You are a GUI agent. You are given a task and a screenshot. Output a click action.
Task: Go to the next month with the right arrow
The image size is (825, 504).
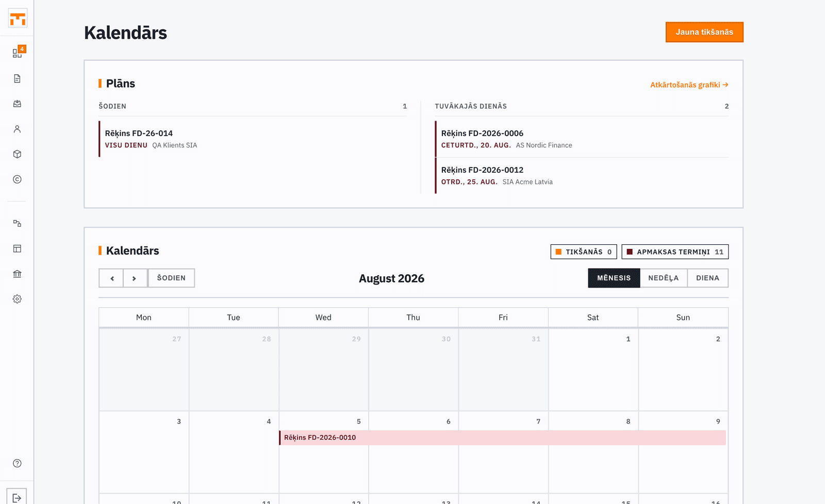(x=135, y=278)
